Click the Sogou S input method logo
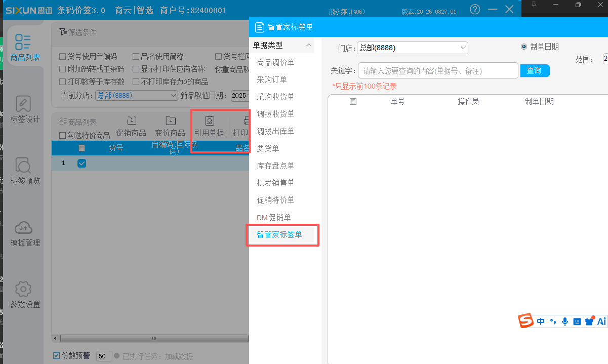Screen dimensions: 608x364 click(526, 321)
